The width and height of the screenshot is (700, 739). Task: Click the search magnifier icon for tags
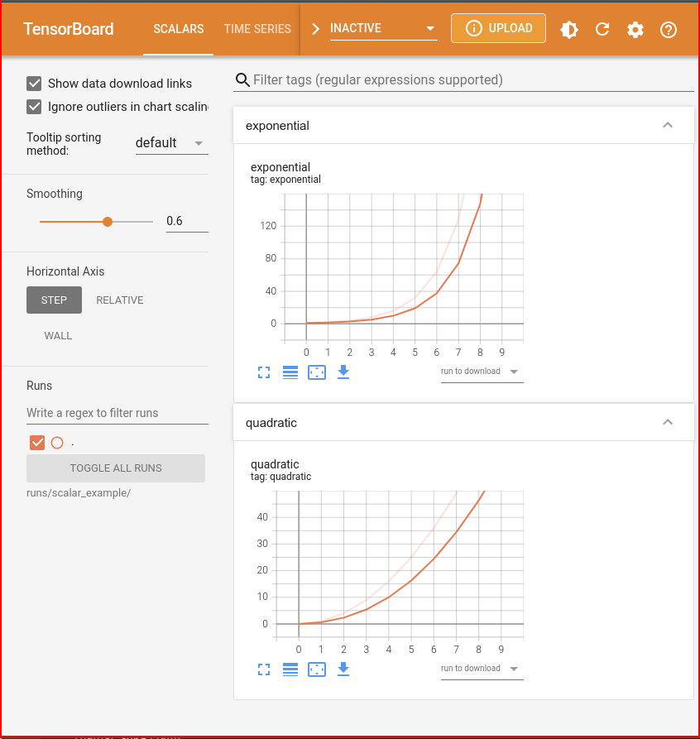click(242, 80)
